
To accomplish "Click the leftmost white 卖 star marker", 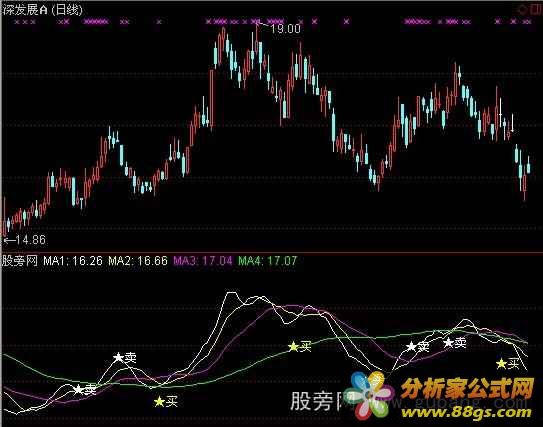I will click(79, 390).
